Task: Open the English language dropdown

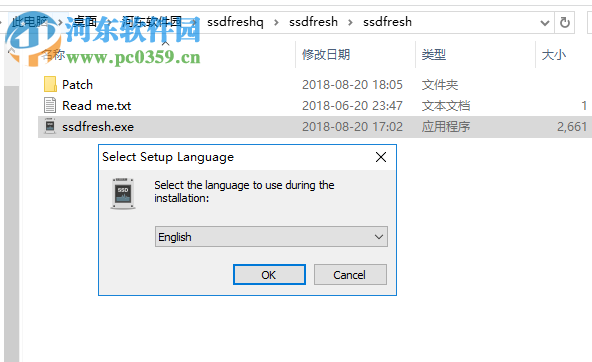Action: point(271,237)
